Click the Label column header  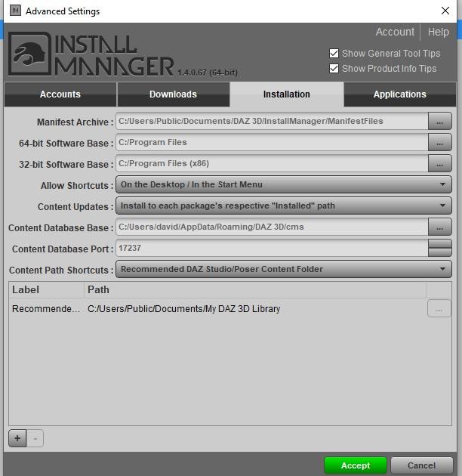pos(46,289)
